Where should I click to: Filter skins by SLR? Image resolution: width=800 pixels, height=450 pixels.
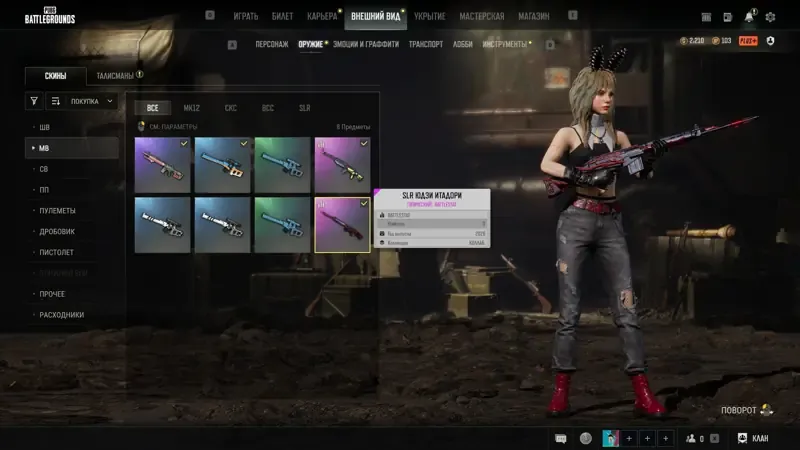click(x=305, y=108)
